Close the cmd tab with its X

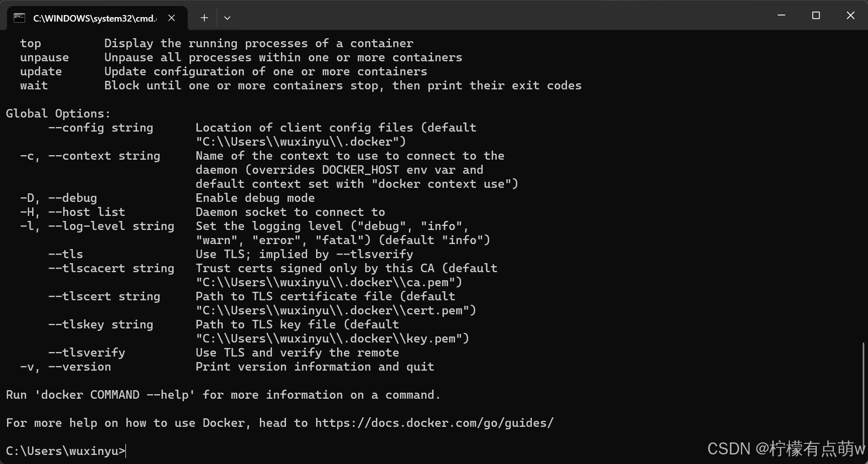[172, 18]
